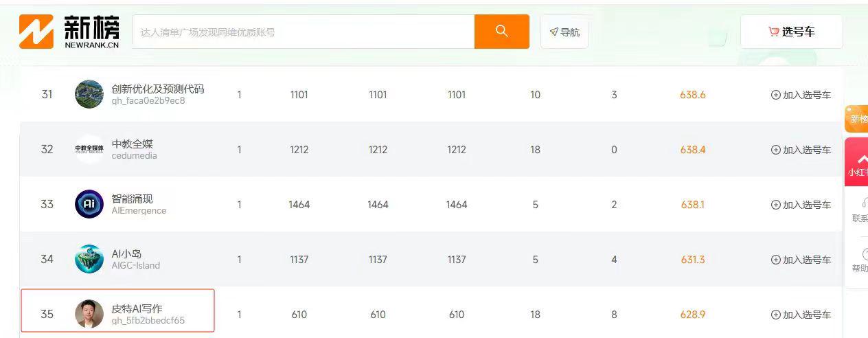Open account 创新优化及预测代码
Viewport: 868px width, 338px height.
(x=158, y=89)
